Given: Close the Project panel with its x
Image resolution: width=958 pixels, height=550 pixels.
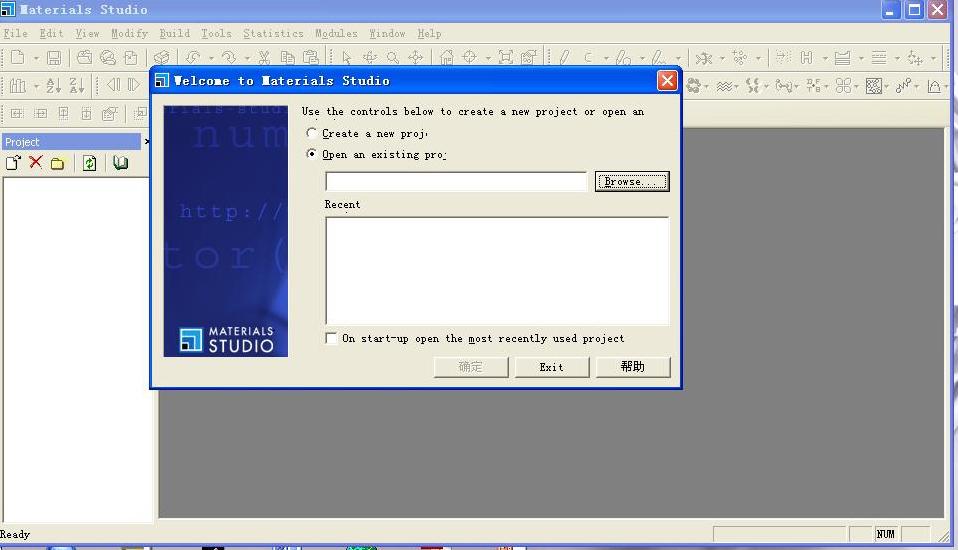Looking at the screenshot, I should click(x=147, y=141).
